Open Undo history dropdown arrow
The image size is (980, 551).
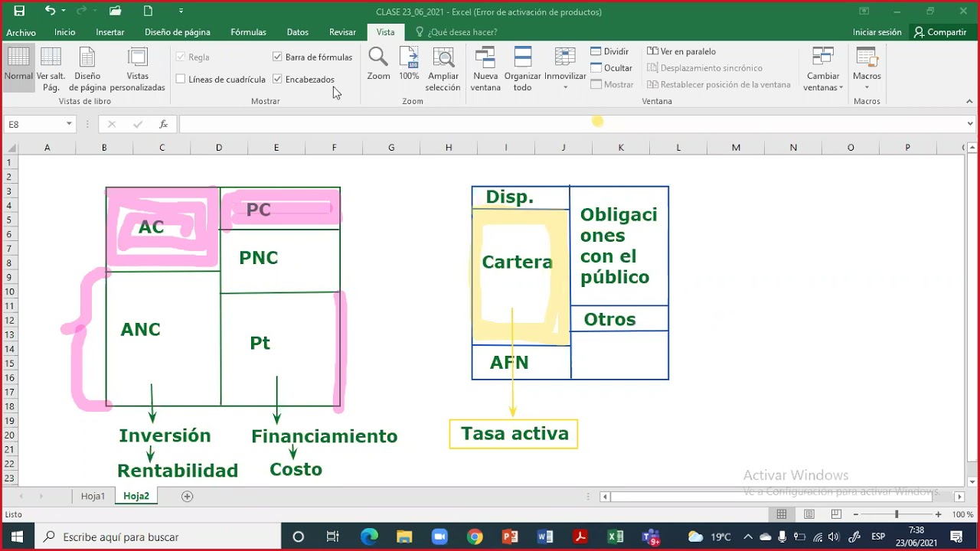63,11
